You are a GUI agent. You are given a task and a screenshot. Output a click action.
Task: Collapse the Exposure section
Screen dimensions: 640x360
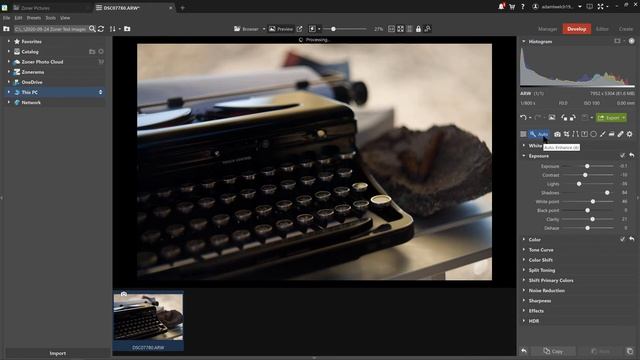[x=524, y=156]
